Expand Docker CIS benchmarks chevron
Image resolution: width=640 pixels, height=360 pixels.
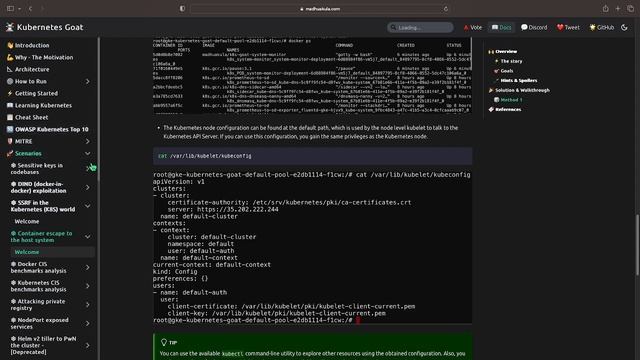click(x=87, y=267)
